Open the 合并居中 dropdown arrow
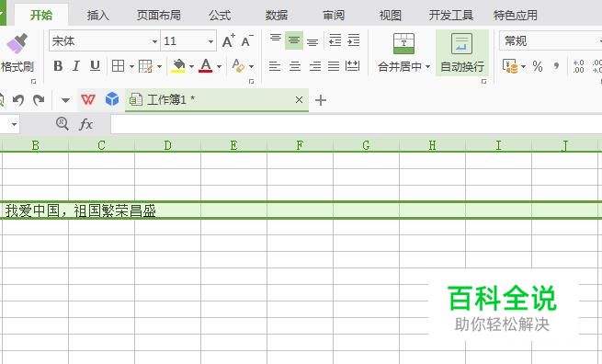602x364 pixels. point(427,67)
